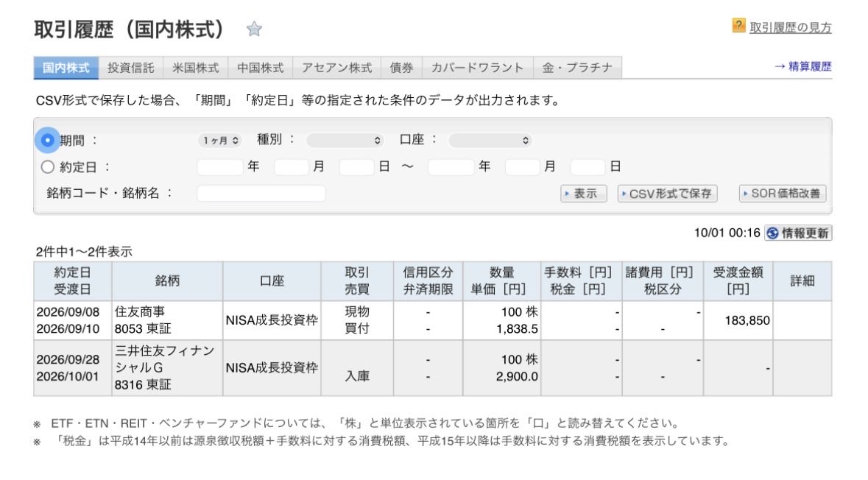Click the favorite star icon beside title
Screen dimensions: 868x480
click(254, 28)
